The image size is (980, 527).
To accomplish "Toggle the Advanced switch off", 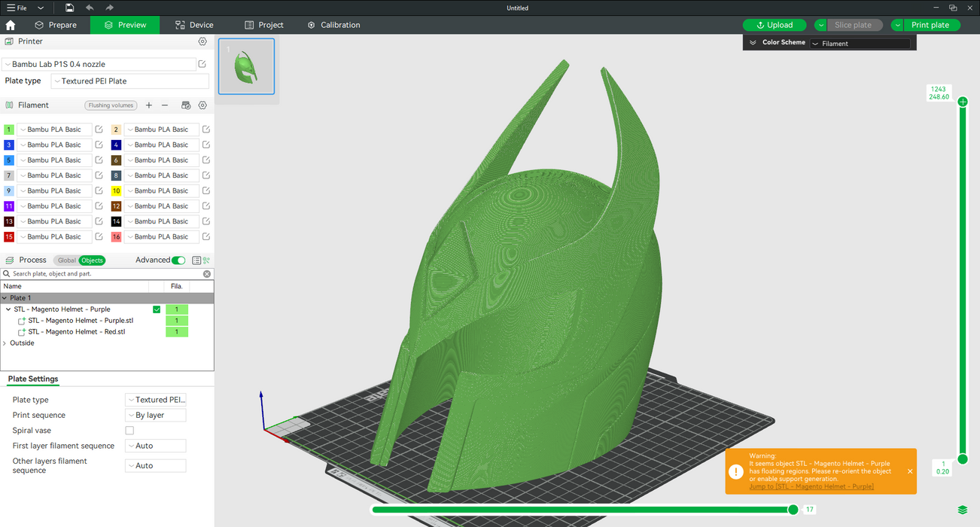I will (x=178, y=260).
